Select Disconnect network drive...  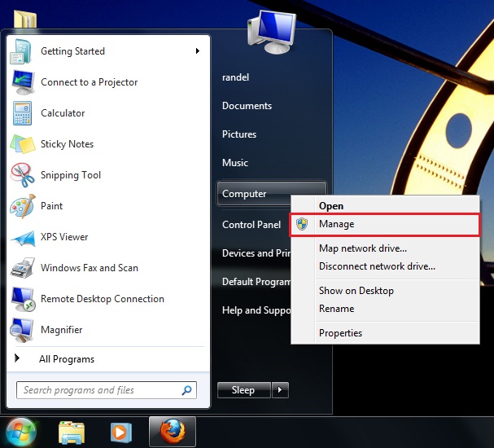click(x=385, y=266)
